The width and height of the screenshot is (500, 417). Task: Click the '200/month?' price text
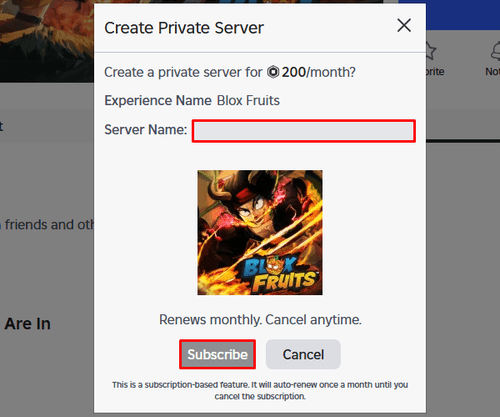pyautogui.click(x=319, y=72)
